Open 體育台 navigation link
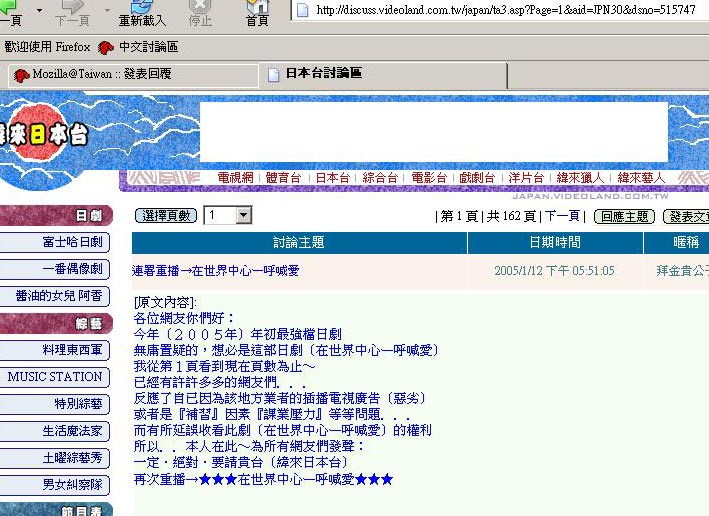This screenshot has width=709, height=516. (x=284, y=178)
